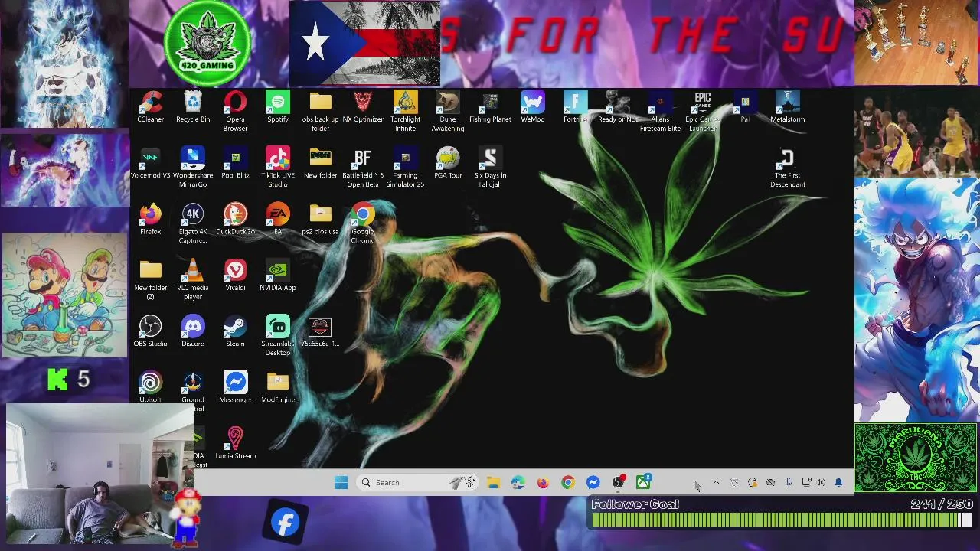Open File Explorer from the taskbar
This screenshot has height=551, width=980.
pos(493,482)
